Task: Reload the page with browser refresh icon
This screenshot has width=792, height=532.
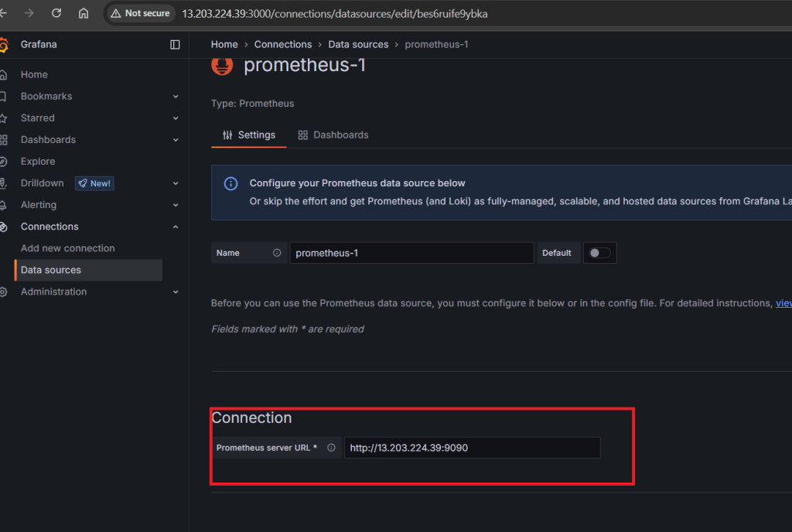Action: [56, 13]
